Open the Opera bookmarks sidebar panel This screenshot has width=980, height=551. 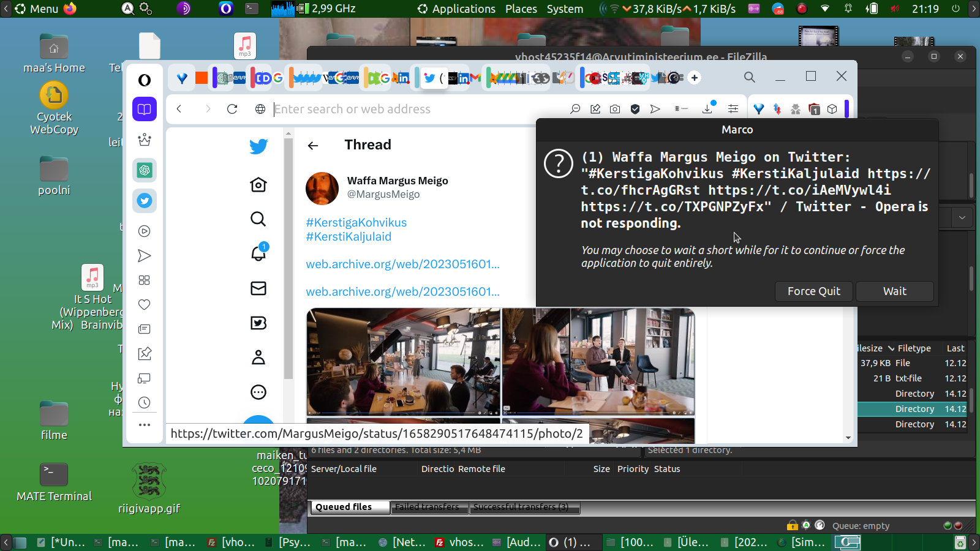(x=145, y=109)
